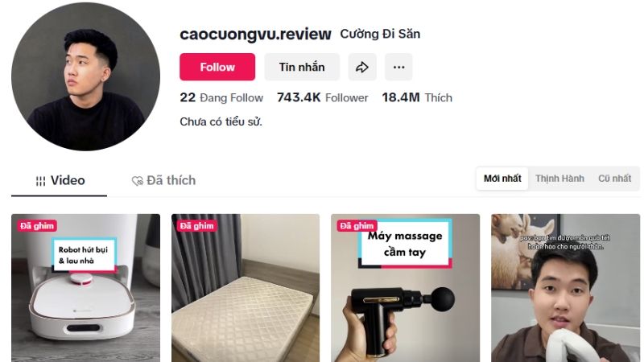The height and width of the screenshot is (362, 644).
Task: Switch to the Đã thích tab
Action: point(163,180)
